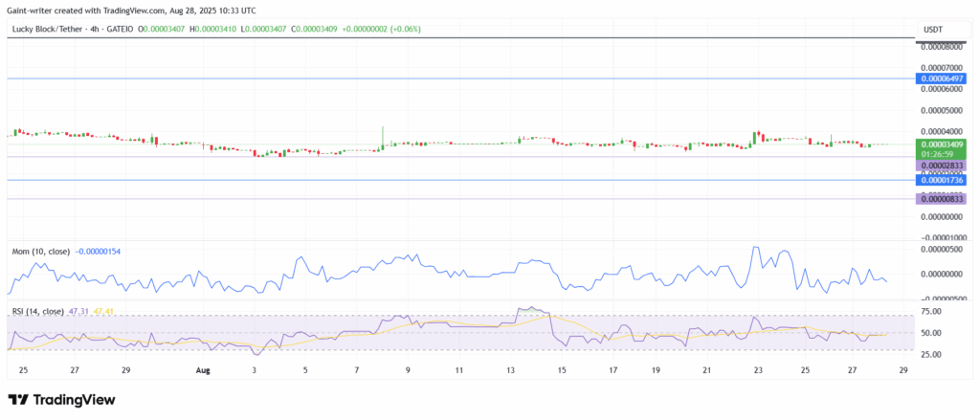Click the open price O0.00003407
This screenshot has width=980, height=420.
click(x=161, y=29)
